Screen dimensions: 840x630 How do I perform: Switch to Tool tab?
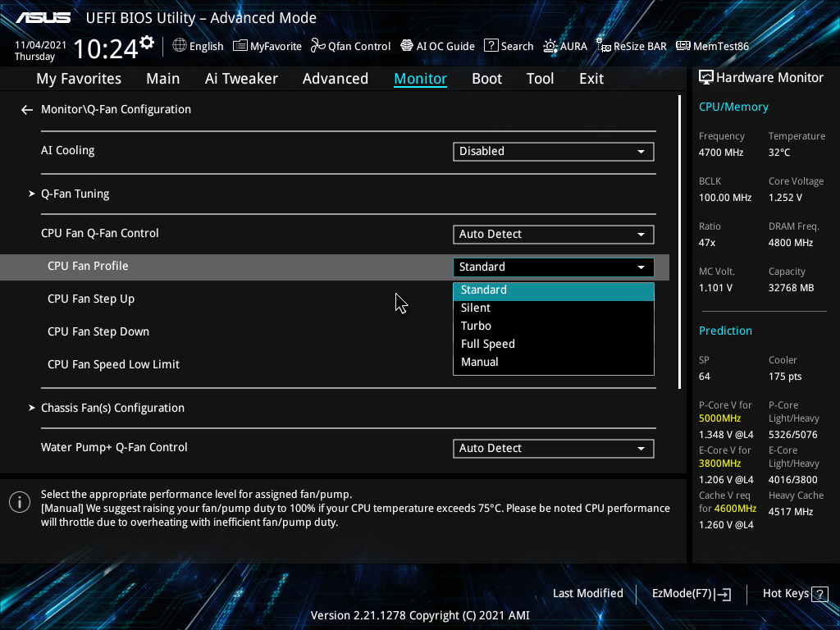[x=540, y=79]
